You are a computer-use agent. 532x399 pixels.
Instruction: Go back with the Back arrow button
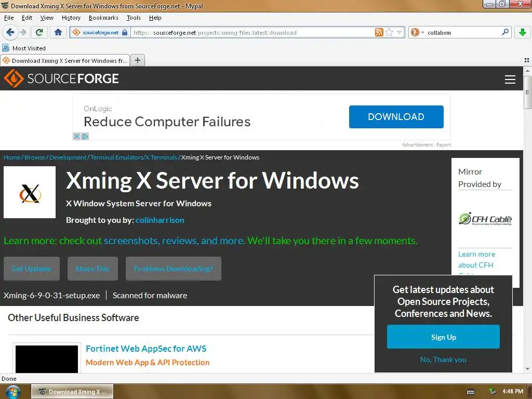(10, 32)
